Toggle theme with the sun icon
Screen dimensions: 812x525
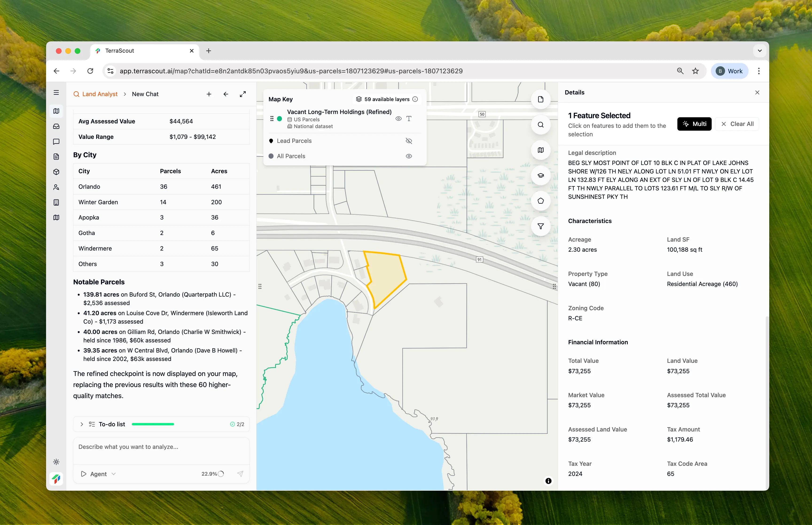[x=56, y=462]
